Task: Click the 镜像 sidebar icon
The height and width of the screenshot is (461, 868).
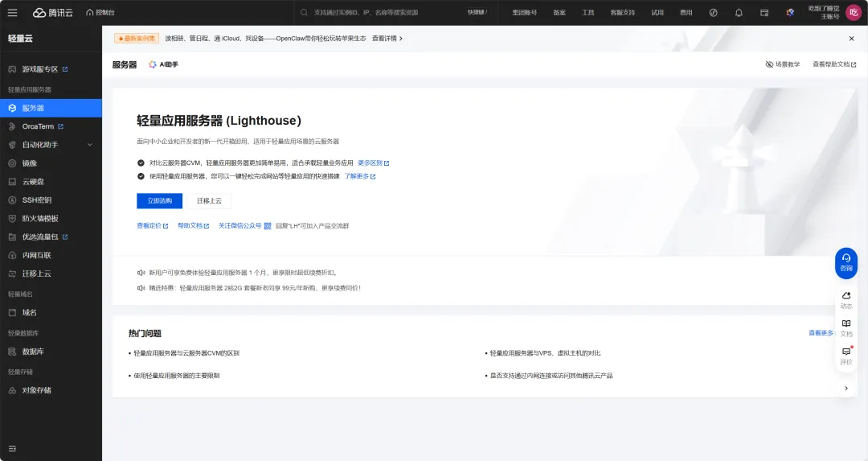Action: coord(12,163)
